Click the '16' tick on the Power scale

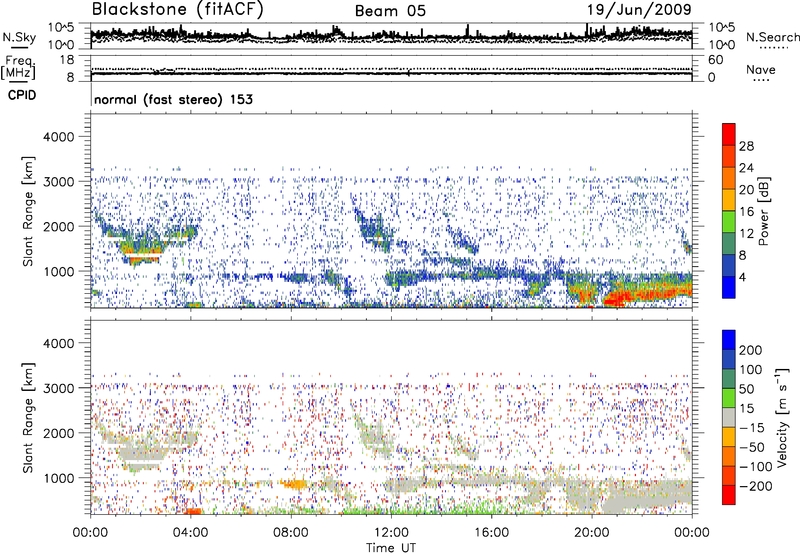tap(746, 212)
